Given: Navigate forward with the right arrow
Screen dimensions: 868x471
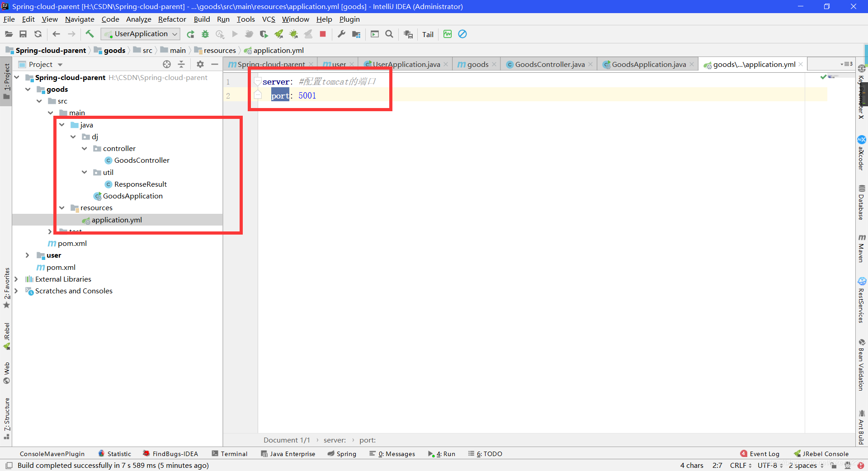Looking at the screenshot, I should pos(71,34).
